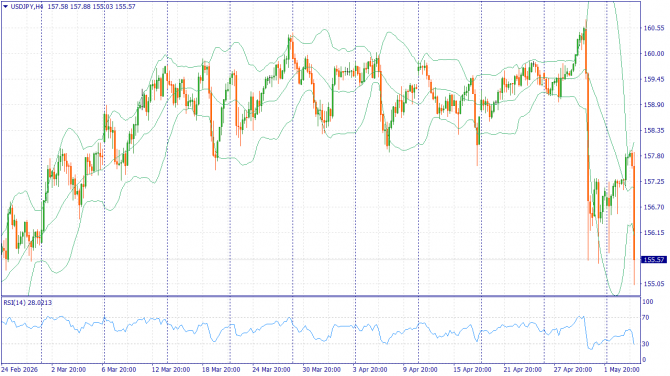Click the RSI scale value 70
The height and width of the screenshot is (376, 670).
646,318
